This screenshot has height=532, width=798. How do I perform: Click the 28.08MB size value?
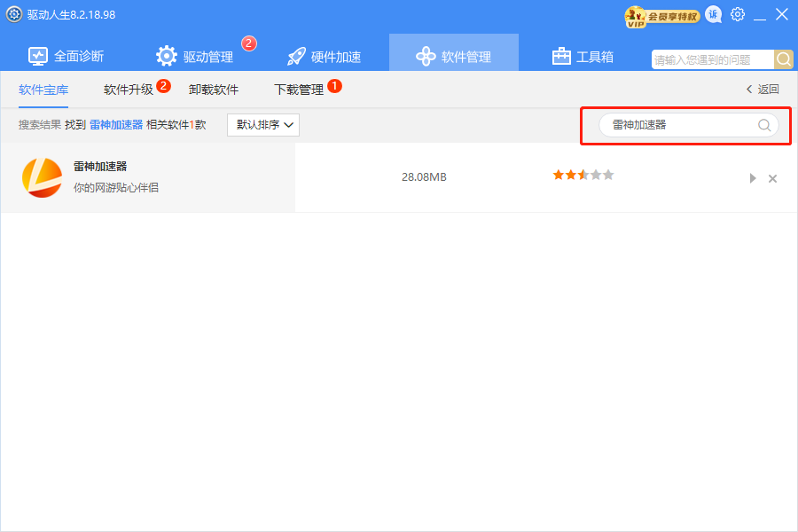click(x=424, y=177)
